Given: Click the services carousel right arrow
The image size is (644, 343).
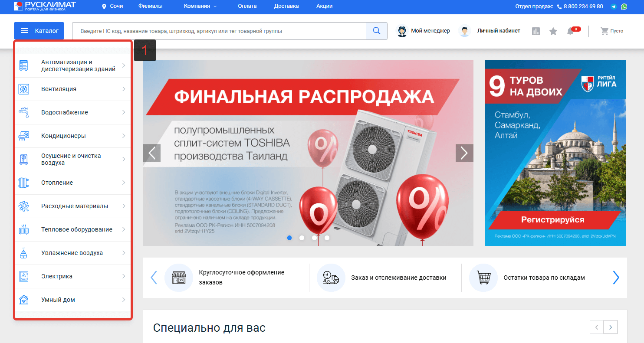Looking at the screenshot, I should [x=616, y=278].
